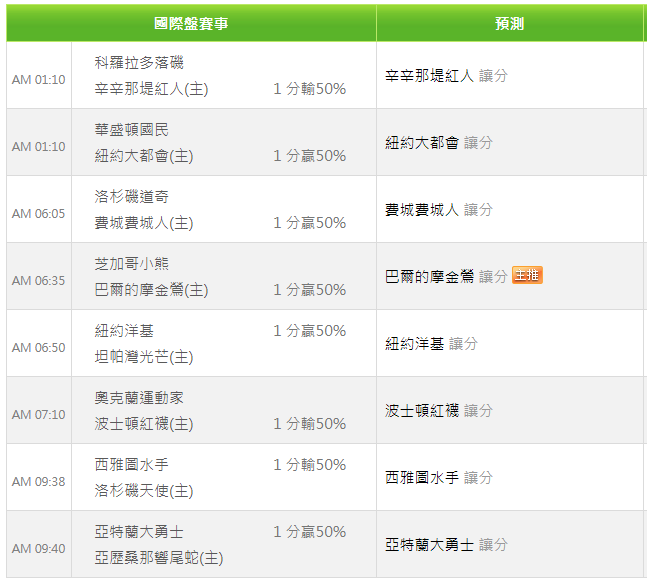The width and height of the screenshot is (647, 579).
Task: Click the first AM 01:10 game time
Action: (x=38, y=79)
